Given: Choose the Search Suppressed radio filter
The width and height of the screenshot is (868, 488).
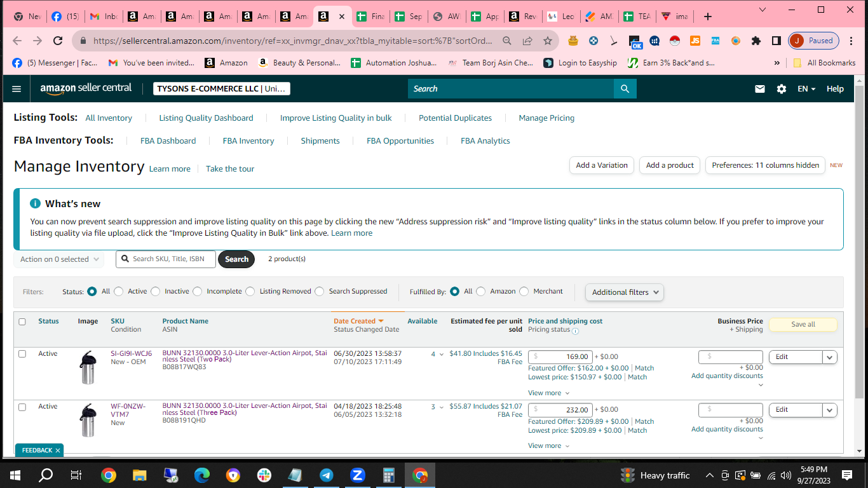Looking at the screenshot, I should point(319,292).
